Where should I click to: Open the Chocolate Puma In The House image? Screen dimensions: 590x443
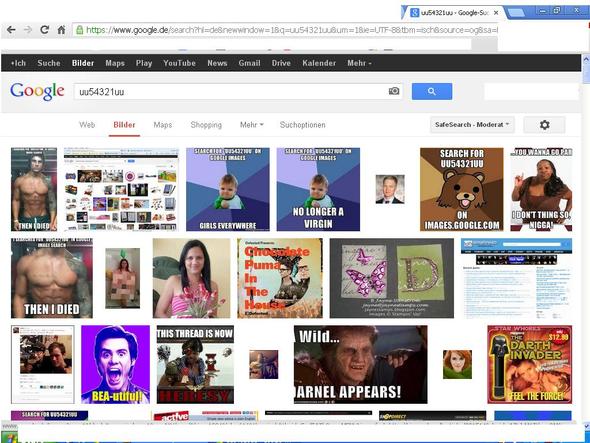click(x=280, y=278)
